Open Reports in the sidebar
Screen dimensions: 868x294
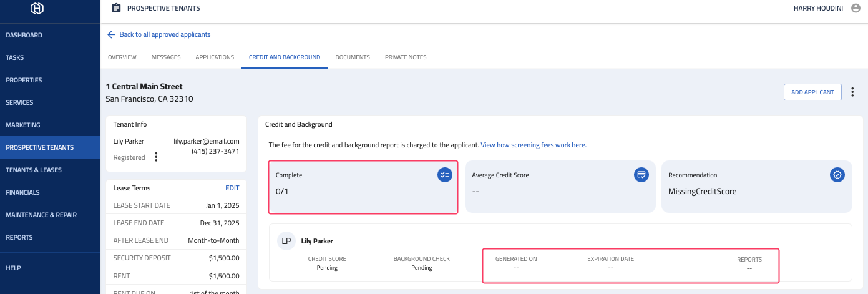(50, 237)
